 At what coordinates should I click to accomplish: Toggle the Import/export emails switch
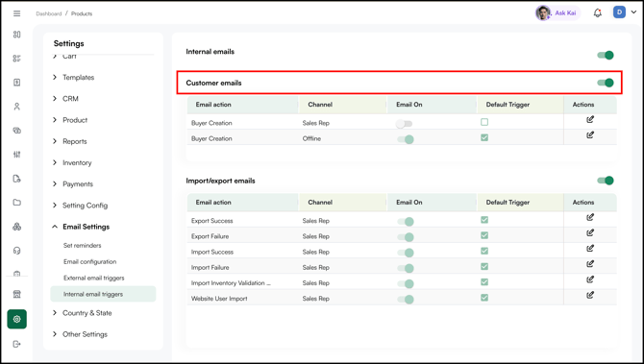[606, 181]
